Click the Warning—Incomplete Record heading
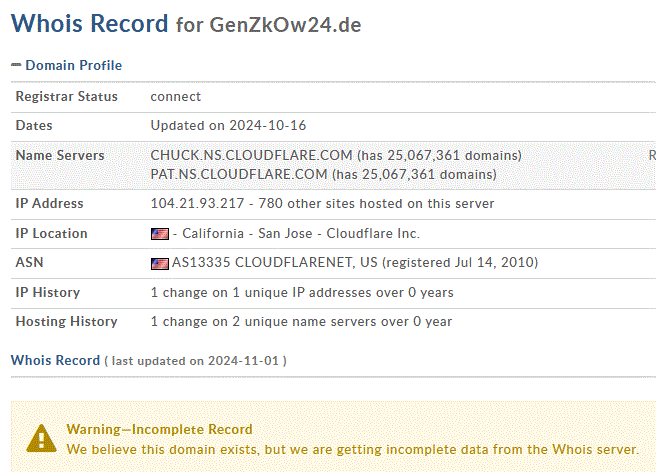This screenshot has height=473, width=657. coord(159,430)
